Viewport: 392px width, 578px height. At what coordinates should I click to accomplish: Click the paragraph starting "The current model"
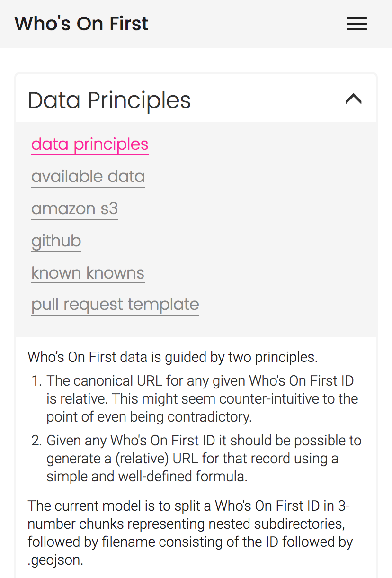(x=188, y=524)
